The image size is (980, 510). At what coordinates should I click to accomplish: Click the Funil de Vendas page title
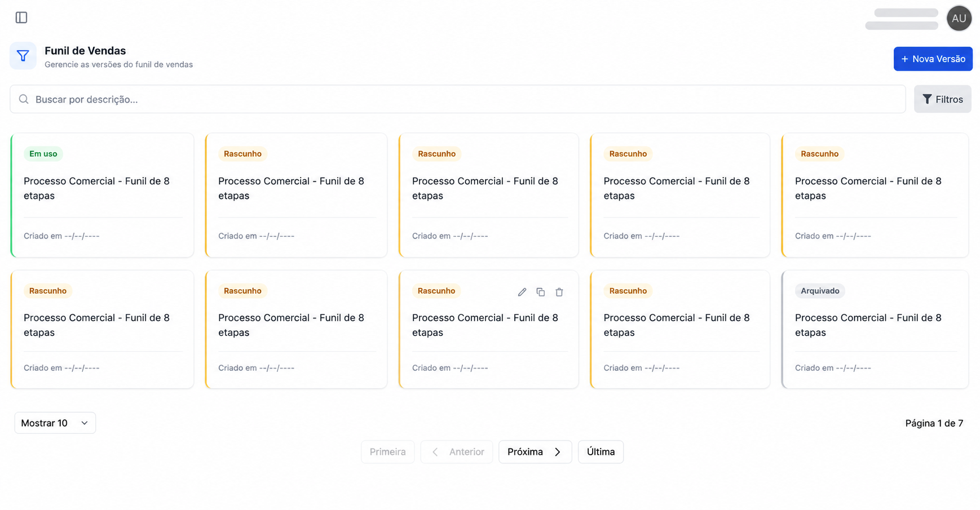click(85, 51)
